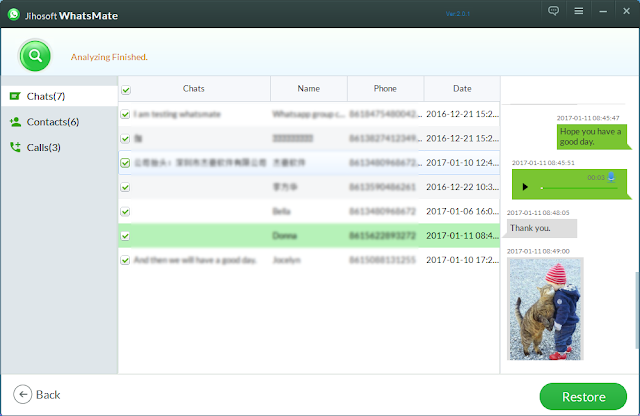Open the Contacts(6) tab
This screenshot has height=416, width=640.
point(60,122)
